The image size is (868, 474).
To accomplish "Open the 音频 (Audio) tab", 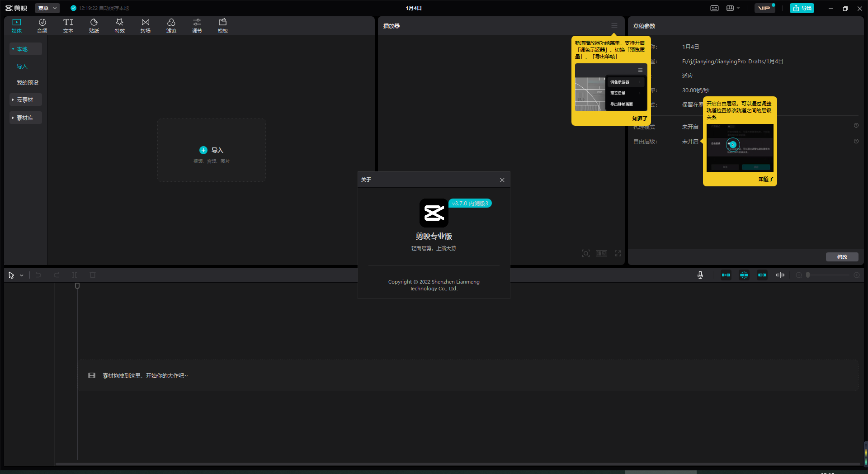I will coord(42,26).
